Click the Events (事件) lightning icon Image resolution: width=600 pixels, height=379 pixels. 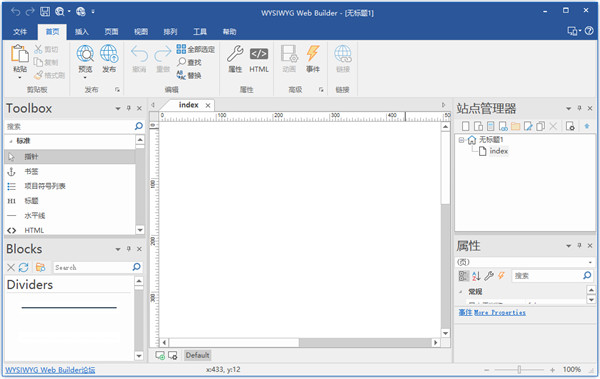(313, 54)
